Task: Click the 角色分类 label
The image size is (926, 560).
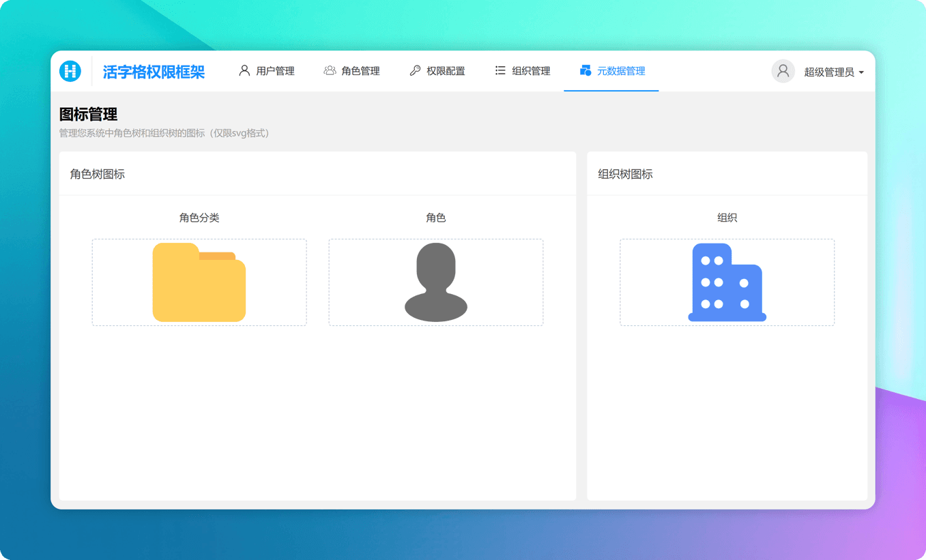Action: click(x=199, y=218)
